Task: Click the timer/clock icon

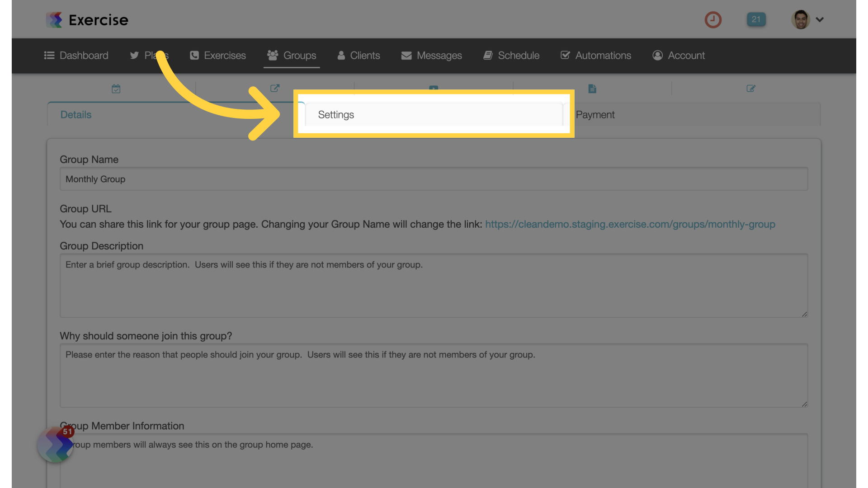Action: coord(713,19)
